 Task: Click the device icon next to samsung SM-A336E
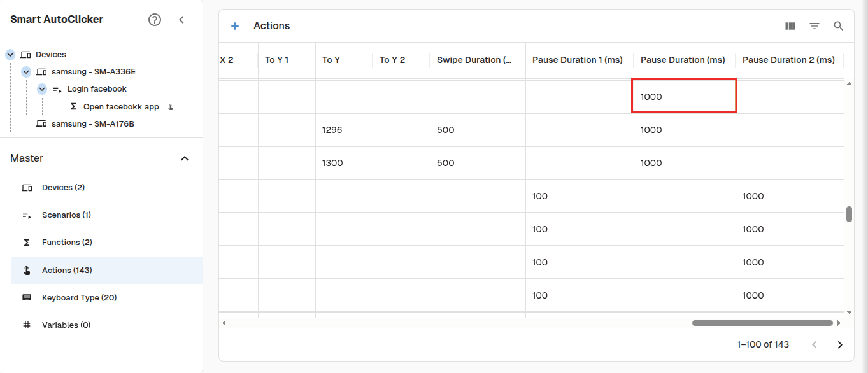click(x=39, y=71)
